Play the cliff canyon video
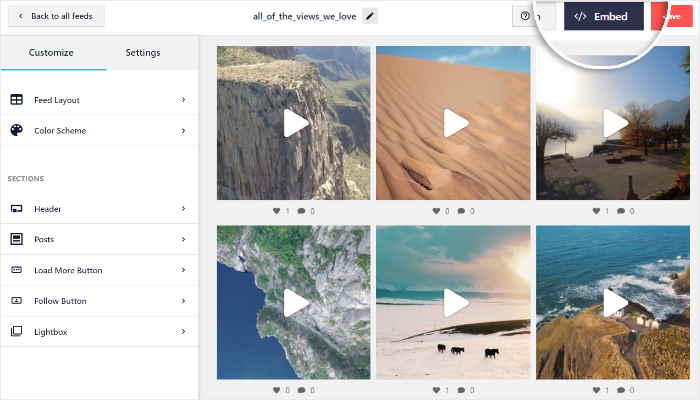Screen dimensions: 700x400 click(x=296, y=123)
